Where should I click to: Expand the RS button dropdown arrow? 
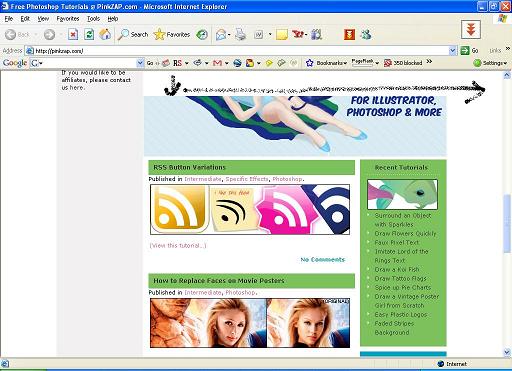pyautogui.click(x=187, y=63)
